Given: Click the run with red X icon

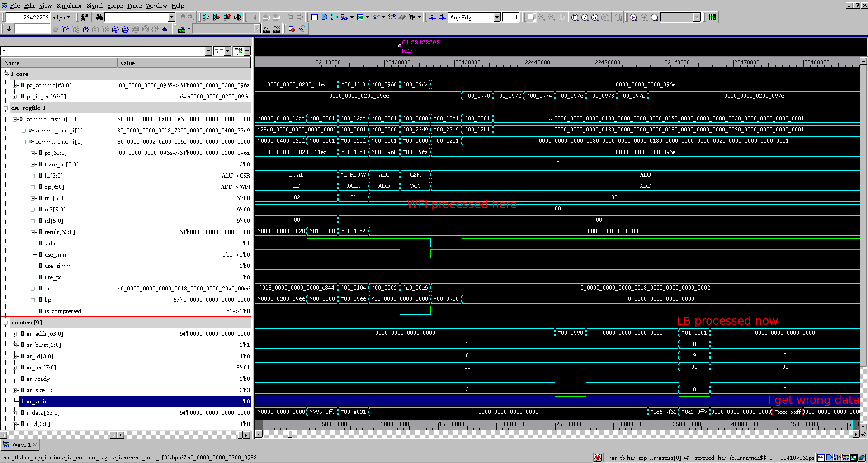Looking at the screenshot, I should [x=227, y=17].
